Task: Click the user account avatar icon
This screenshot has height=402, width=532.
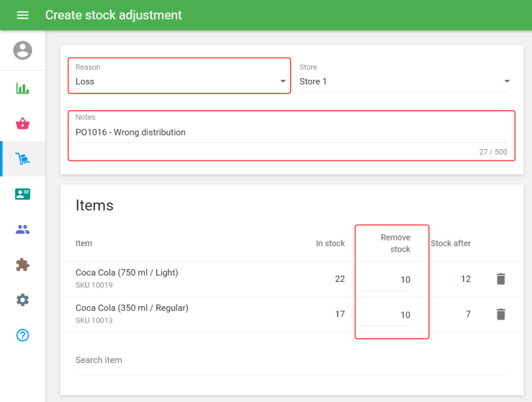Action: [x=23, y=51]
